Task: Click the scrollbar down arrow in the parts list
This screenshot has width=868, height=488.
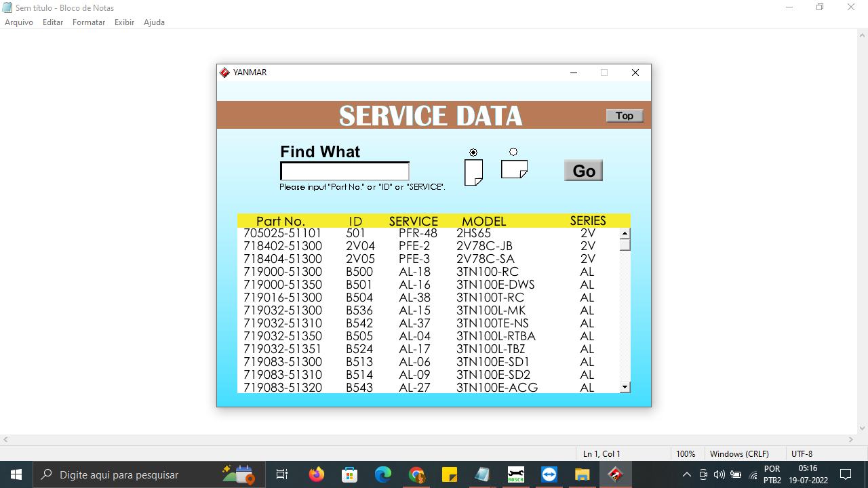Action: [623, 386]
